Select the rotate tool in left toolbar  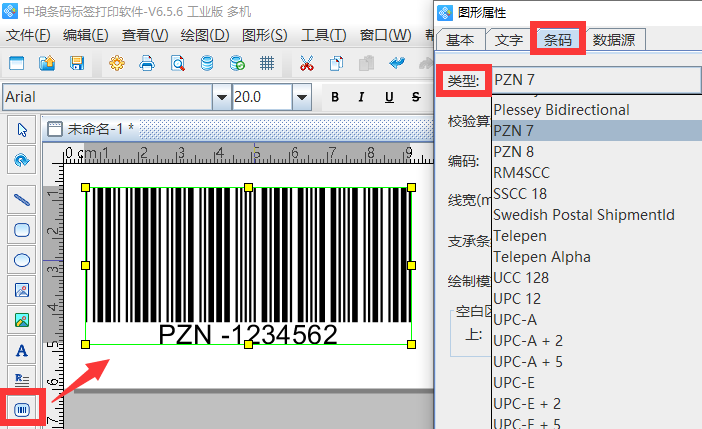21,160
